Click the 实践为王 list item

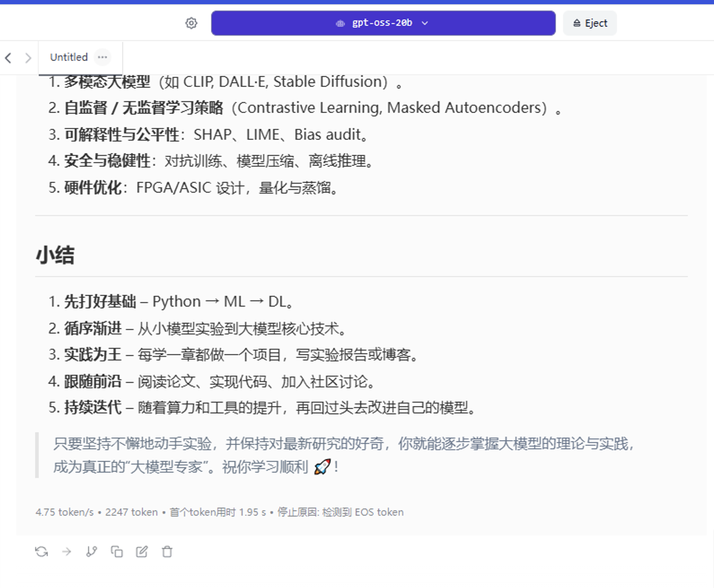(x=93, y=355)
